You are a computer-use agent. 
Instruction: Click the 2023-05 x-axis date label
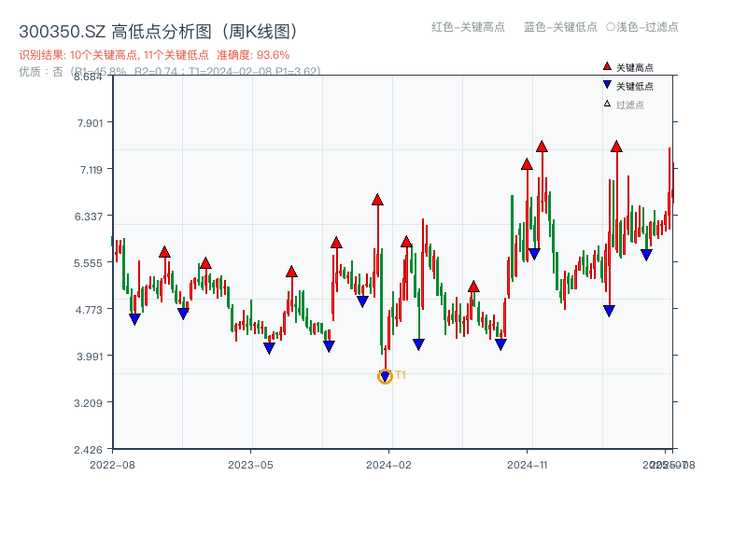250,465
